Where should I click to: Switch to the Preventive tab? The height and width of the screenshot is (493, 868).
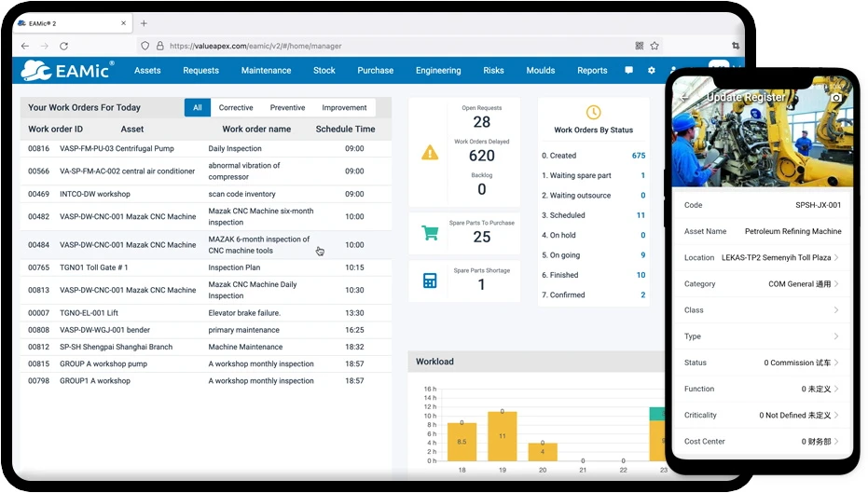click(x=287, y=108)
